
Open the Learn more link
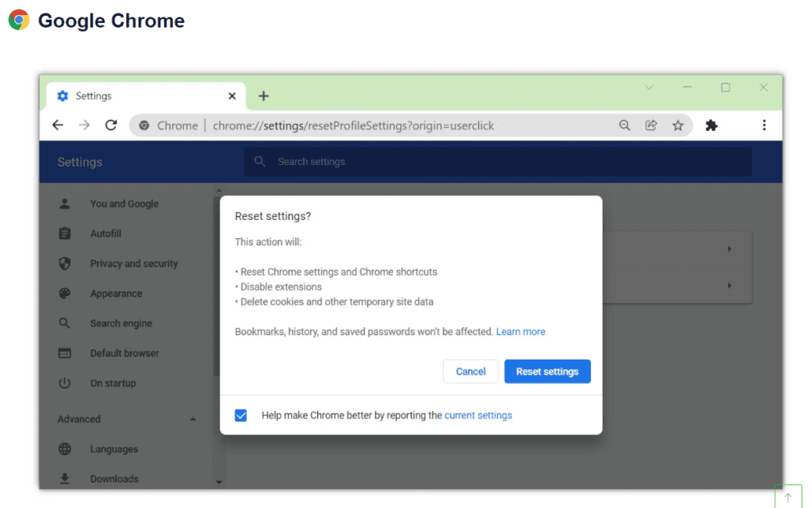(x=520, y=332)
